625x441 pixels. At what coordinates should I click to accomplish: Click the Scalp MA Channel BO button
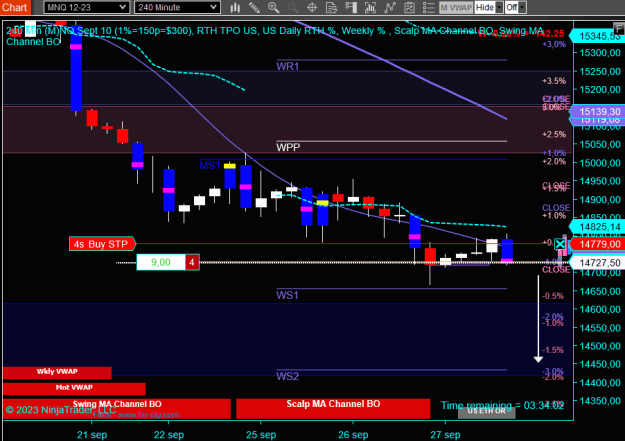pyautogui.click(x=333, y=408)
